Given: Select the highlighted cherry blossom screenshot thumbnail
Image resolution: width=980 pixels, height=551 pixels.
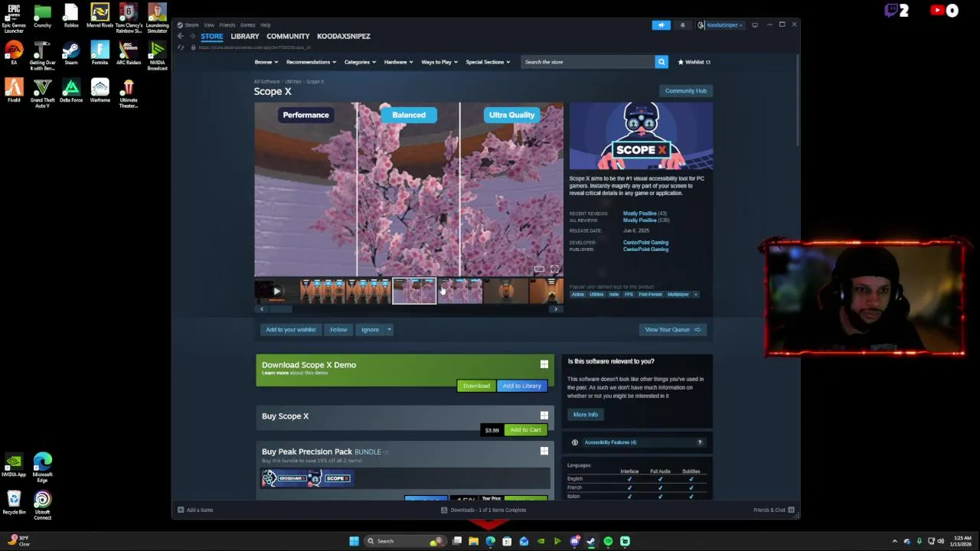Looking at the screenshot, I should [x=414, y=291].
